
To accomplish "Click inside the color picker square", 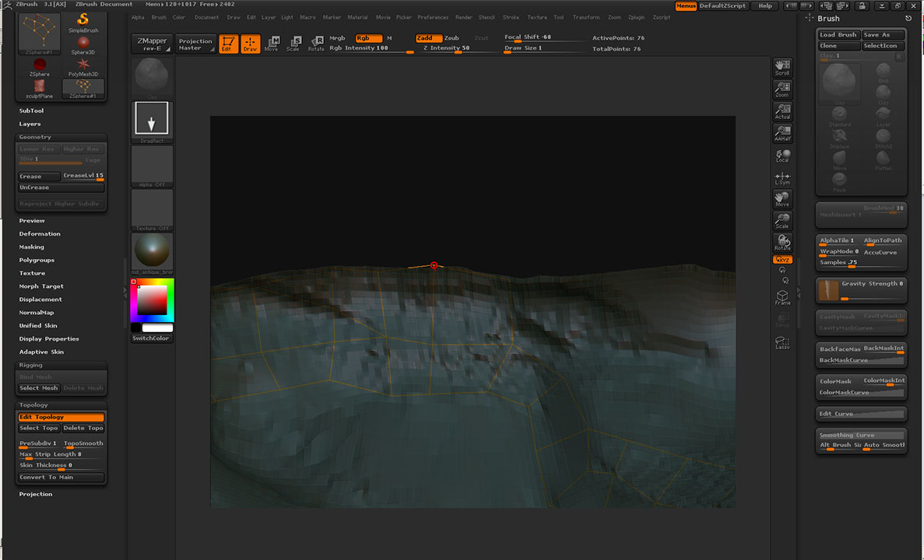I will 153,299.
